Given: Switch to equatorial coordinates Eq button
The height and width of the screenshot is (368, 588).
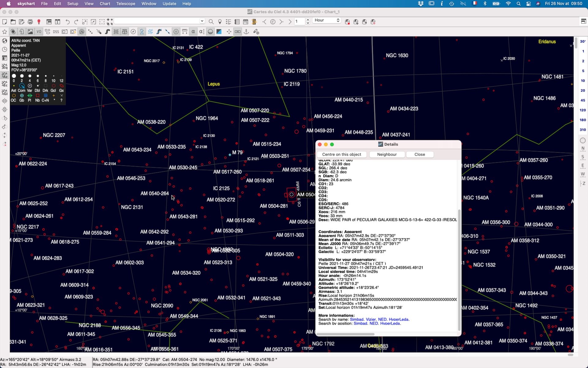Looking at the screenshot, I should coord(5,67).
